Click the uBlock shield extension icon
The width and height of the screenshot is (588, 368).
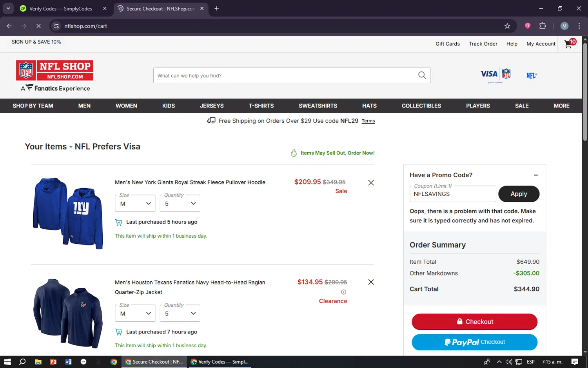(528, 26)
